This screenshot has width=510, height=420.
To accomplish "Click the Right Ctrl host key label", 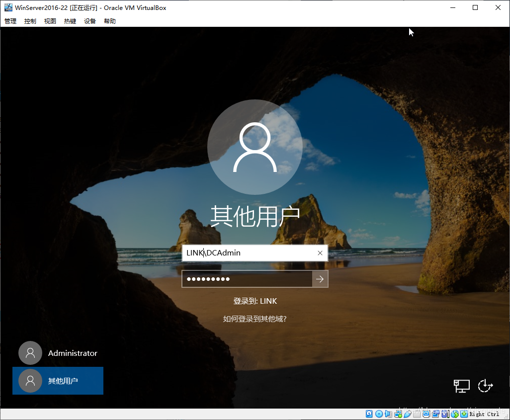I will 484,414.
